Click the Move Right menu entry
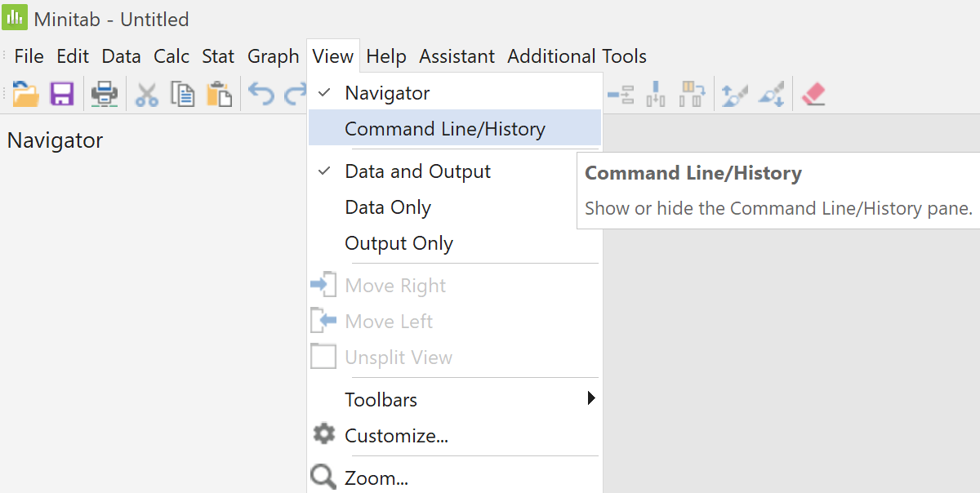Image resolution: width=980 pixels, height=493 pixels. [455, 286]
